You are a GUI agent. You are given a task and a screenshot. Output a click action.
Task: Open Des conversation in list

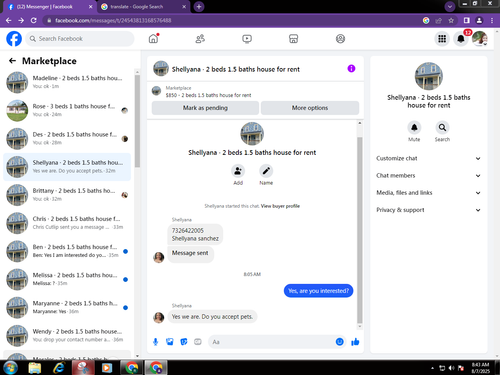(67, 138)
